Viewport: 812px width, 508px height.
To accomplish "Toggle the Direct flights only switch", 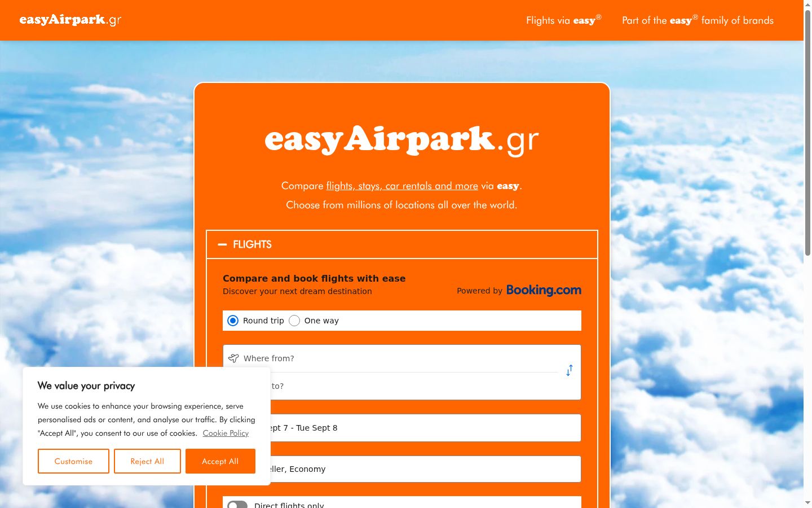I will pyautogui.click(x=237, y=505).
